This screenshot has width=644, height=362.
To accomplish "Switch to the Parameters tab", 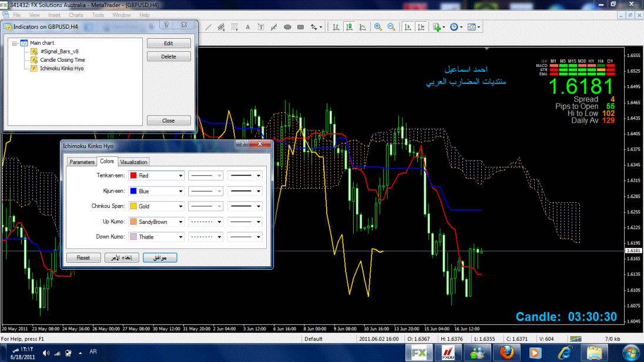I will click(x=82, y=162).
